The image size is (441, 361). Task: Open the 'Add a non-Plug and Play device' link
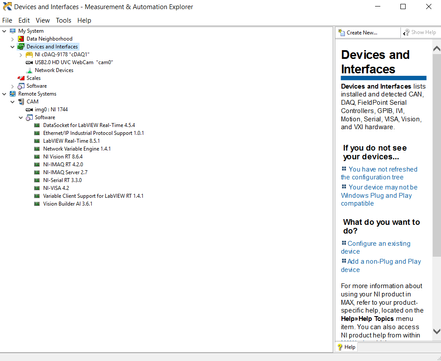click(x=381, y=266)
